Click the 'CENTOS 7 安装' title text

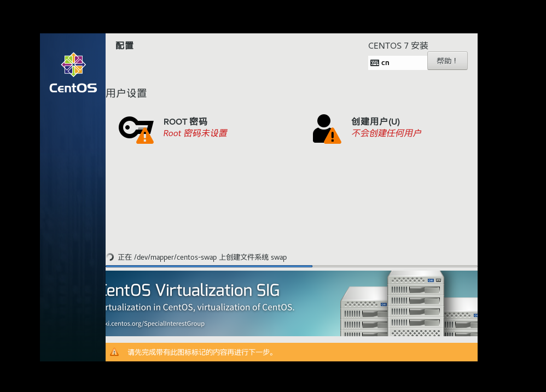(398, 45)
